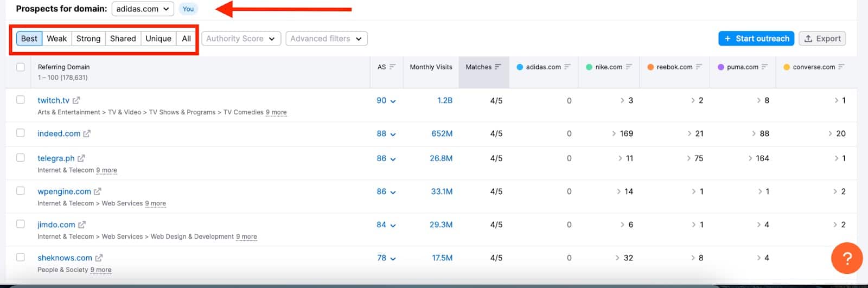Open the sheknows.com domain link

point(65,258)
